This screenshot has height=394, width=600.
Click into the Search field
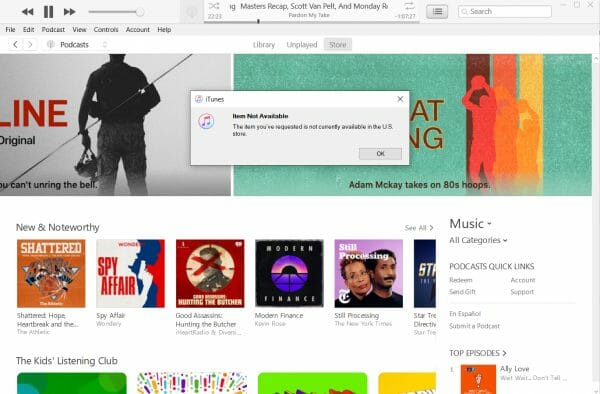pos(505,11)
